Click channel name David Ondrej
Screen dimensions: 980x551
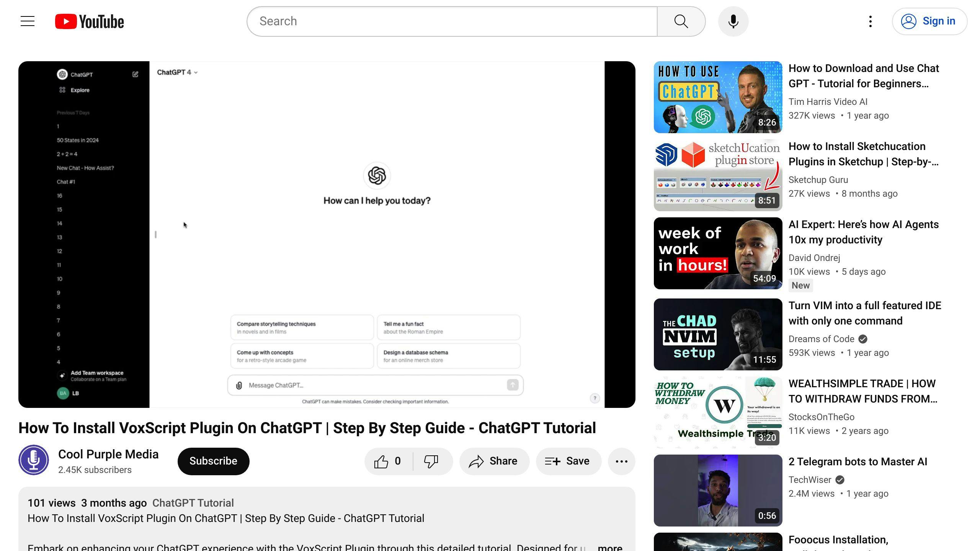point(814,258)
